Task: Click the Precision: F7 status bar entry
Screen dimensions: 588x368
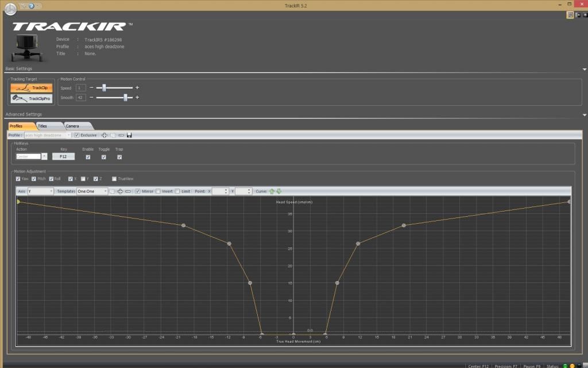Action: pyautogui.click(x=506, y=366)
